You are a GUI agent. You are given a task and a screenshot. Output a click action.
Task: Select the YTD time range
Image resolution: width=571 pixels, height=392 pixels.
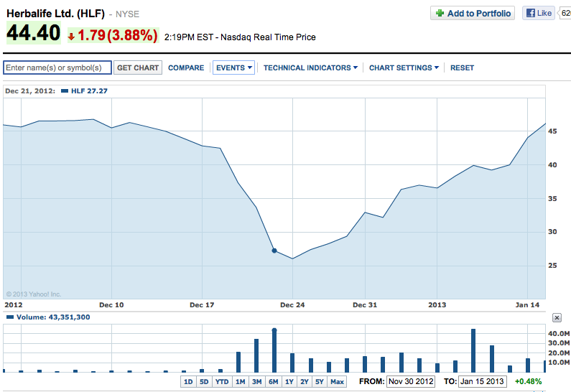pyautogui.click(x=222, y=382)
